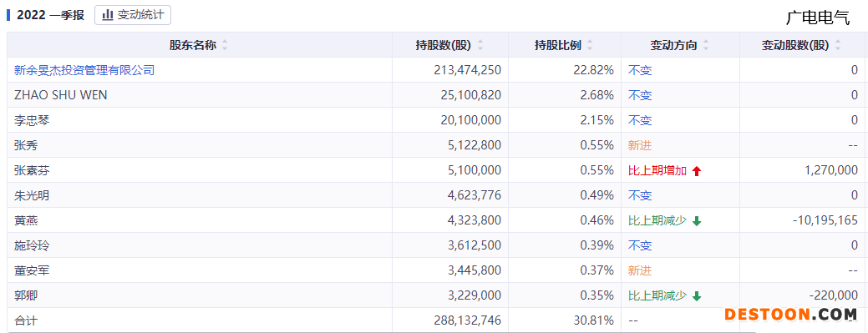This screenshot has width=868, height=333.
Task: Click 比上期增加 in 张素芬 row
Action: tap(657, 171)
